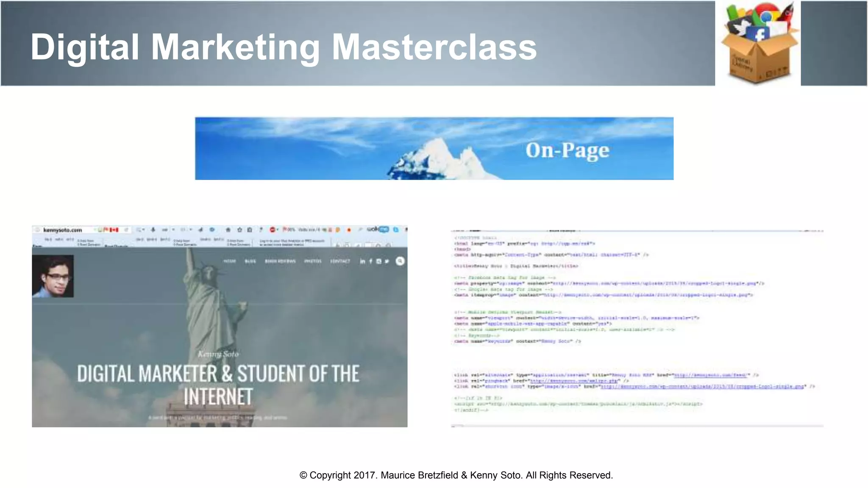Click the browser toolbar home icon
Image resolution: width=868 pixels, height=488 pixels.
tap(228, 230)
